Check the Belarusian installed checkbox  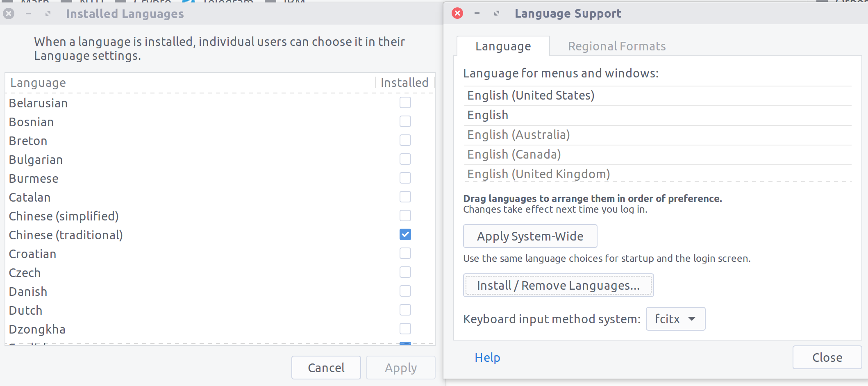click(405, 102)
